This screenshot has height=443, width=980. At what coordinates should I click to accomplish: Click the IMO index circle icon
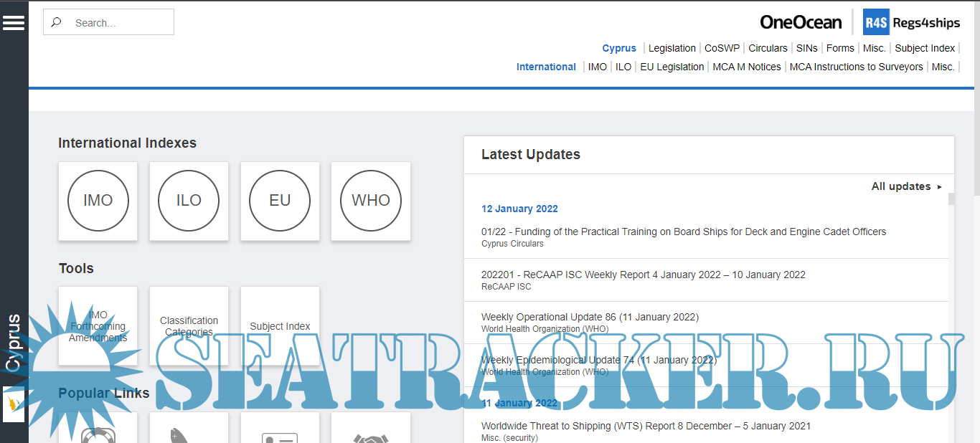pyautogui.click(x=98, y=201)
